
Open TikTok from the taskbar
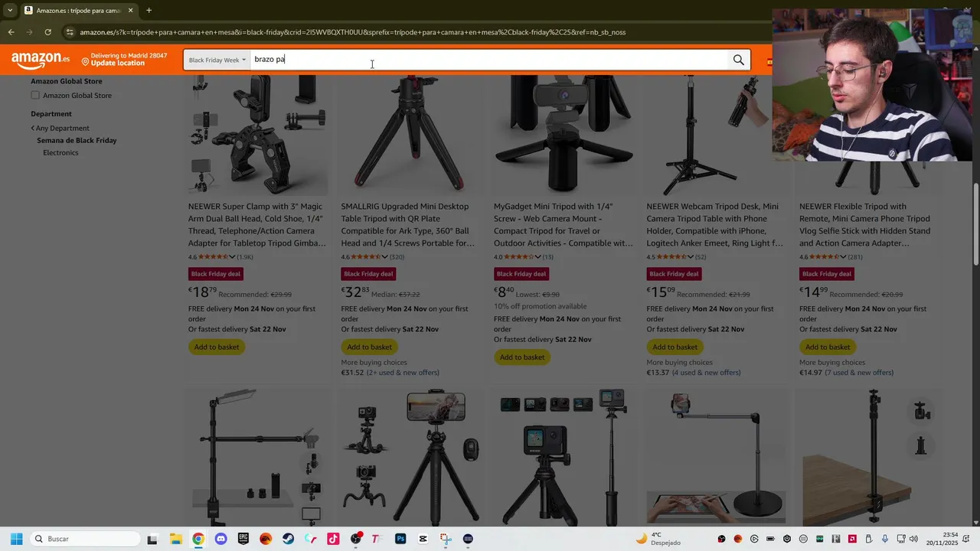coord(333,539)
